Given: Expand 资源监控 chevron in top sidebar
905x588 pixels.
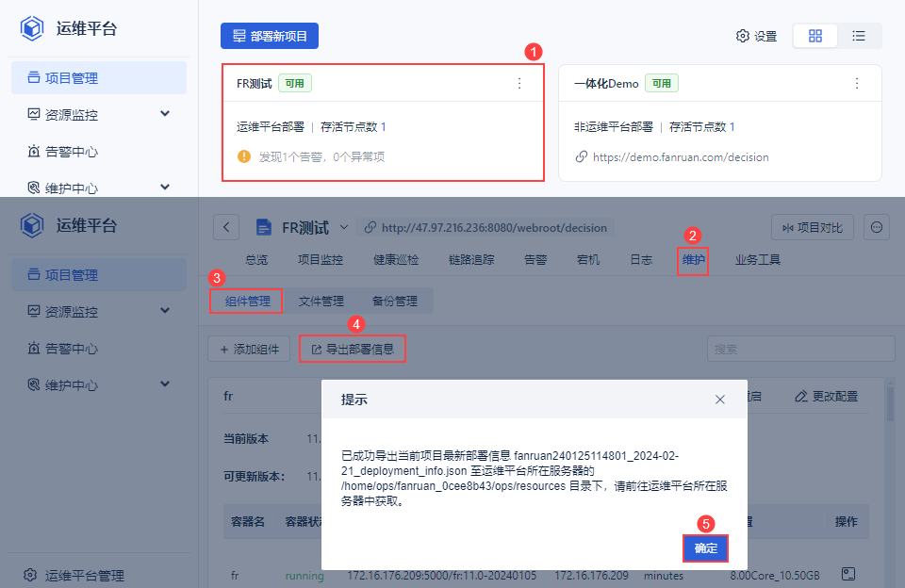Looking at the screenshot, I should point(165,114).
